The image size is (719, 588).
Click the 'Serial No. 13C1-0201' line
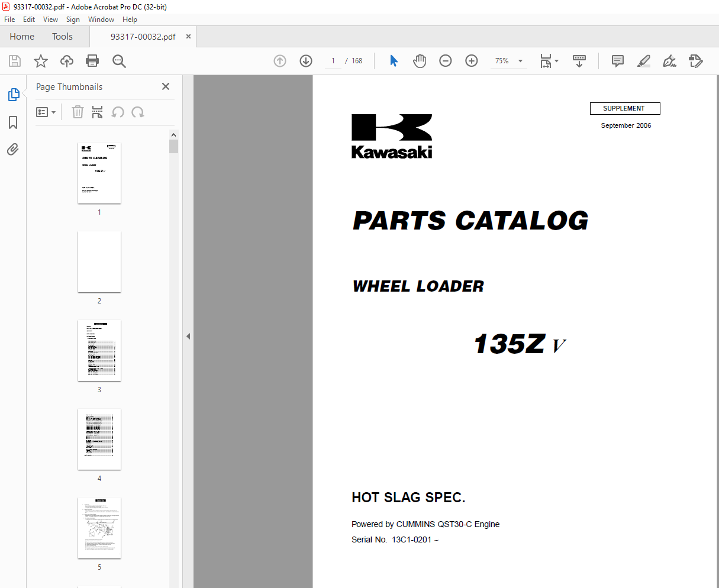(x=395, y=539)
